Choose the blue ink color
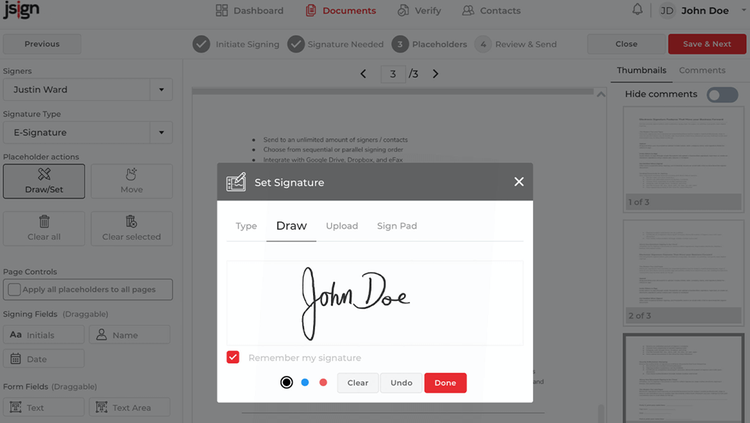 click(305, 382)
